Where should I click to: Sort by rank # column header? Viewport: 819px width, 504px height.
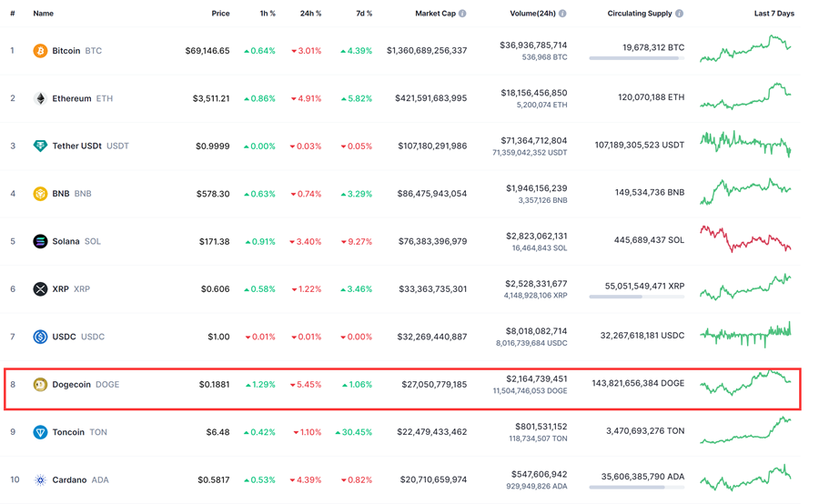point(13,14)
